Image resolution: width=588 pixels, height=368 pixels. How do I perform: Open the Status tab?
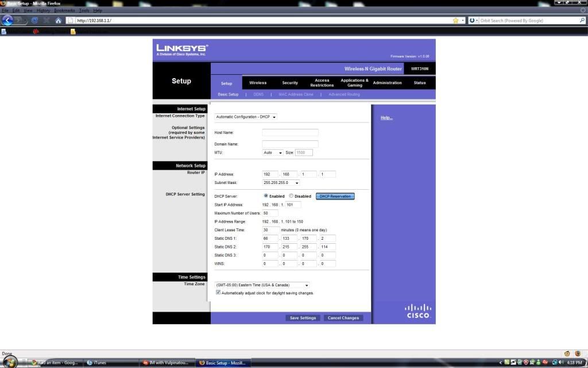[x=420, y=83]
